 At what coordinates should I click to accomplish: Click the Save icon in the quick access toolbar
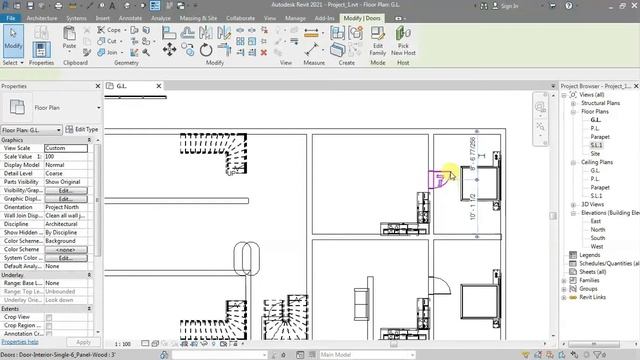pyautogui.click(x=30, y=6)
